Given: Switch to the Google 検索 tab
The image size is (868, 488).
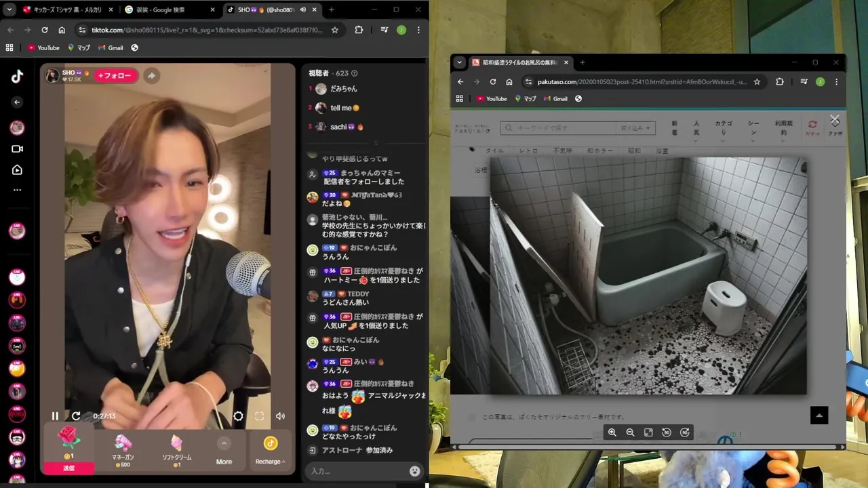Looking at the screenshot, I should click(168, 10).
